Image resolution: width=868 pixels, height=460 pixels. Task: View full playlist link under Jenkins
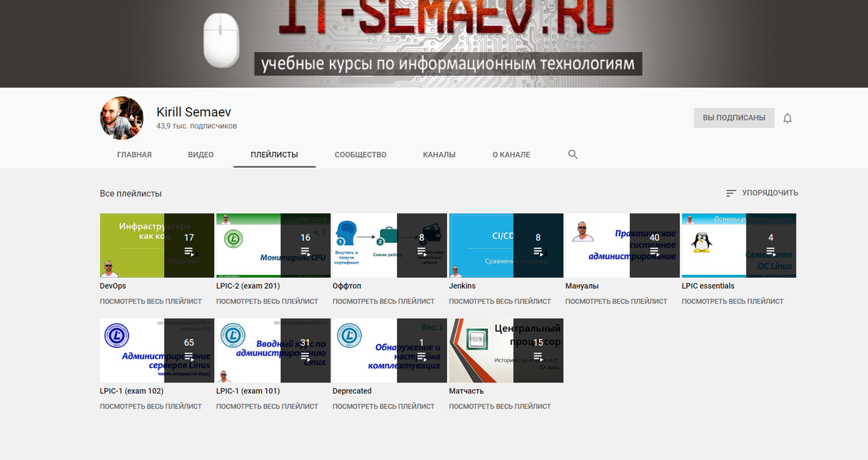point(501,302)
